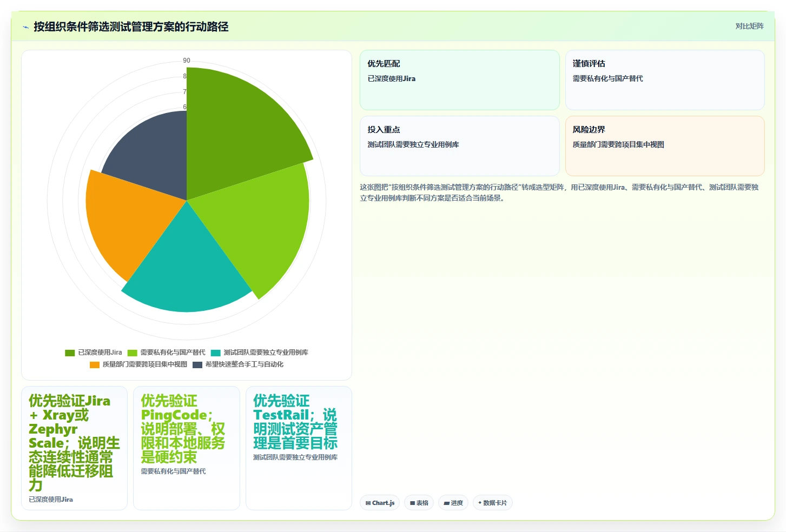This screenshot has height=532, width=786.
Task: Toggle 需要私有化与国产替代 legend color swatch
Action: tap(133, 353)
